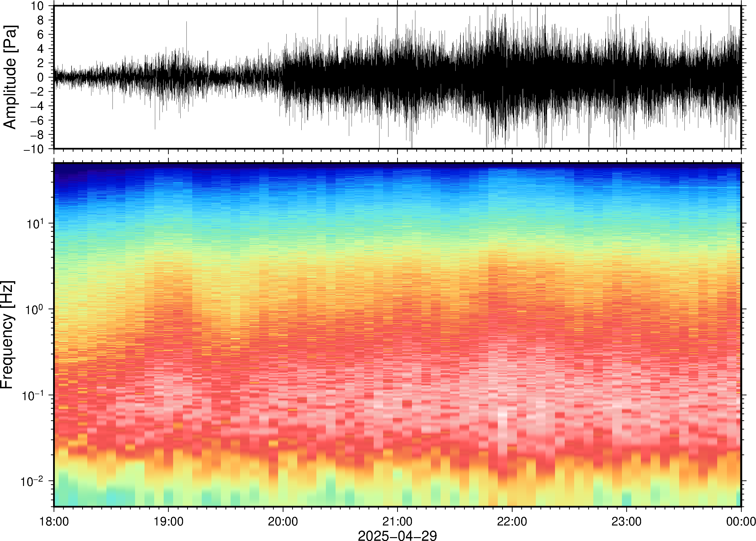Screen dimensions: 756x541
Task: Click the Frequency [Hz] axis title
Action: coord(7,335)
